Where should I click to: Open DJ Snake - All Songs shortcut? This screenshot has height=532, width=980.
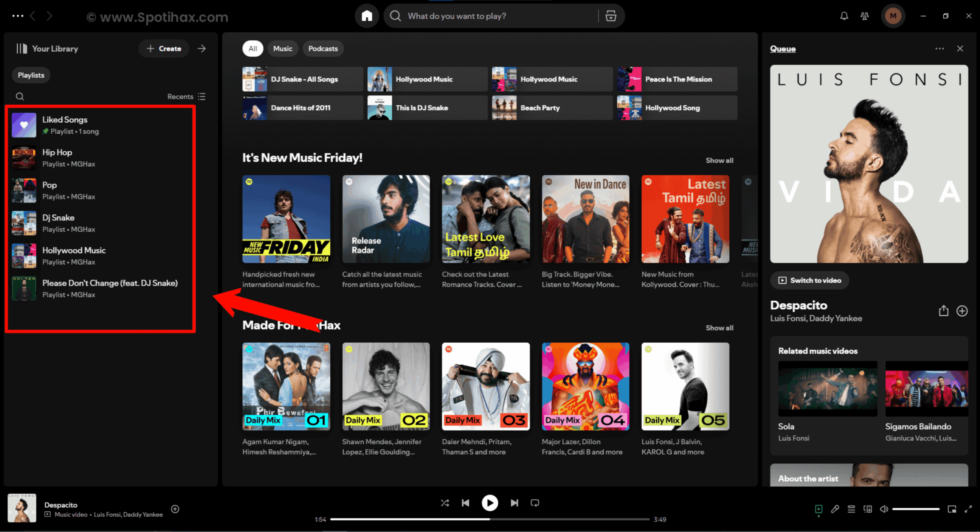[x=302, y=79]
